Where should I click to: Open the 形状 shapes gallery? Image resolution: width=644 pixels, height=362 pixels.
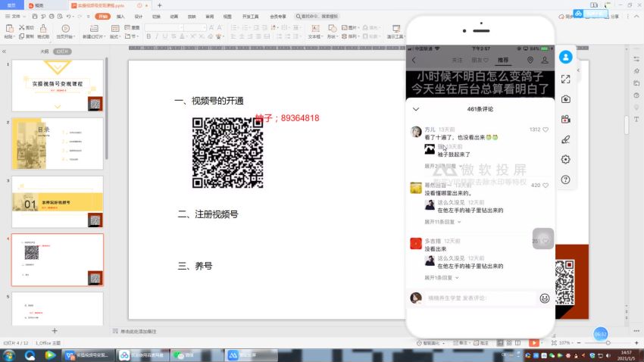point(332,31)
